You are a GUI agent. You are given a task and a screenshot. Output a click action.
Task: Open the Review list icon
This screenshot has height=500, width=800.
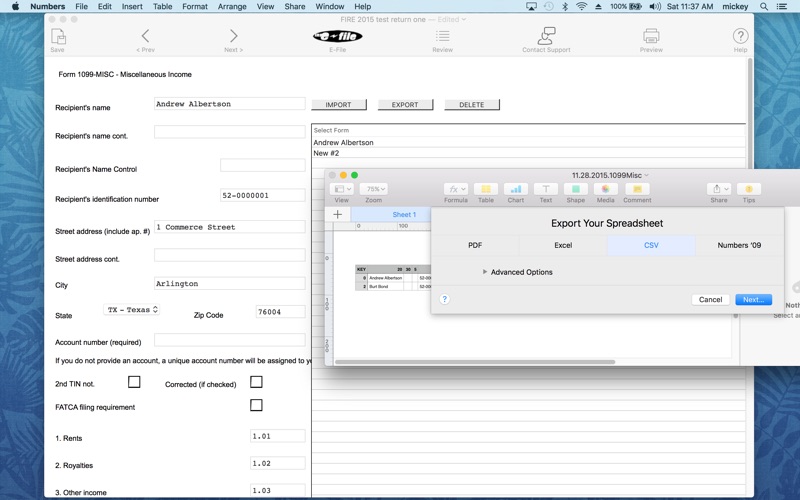(x=442, y=36)
